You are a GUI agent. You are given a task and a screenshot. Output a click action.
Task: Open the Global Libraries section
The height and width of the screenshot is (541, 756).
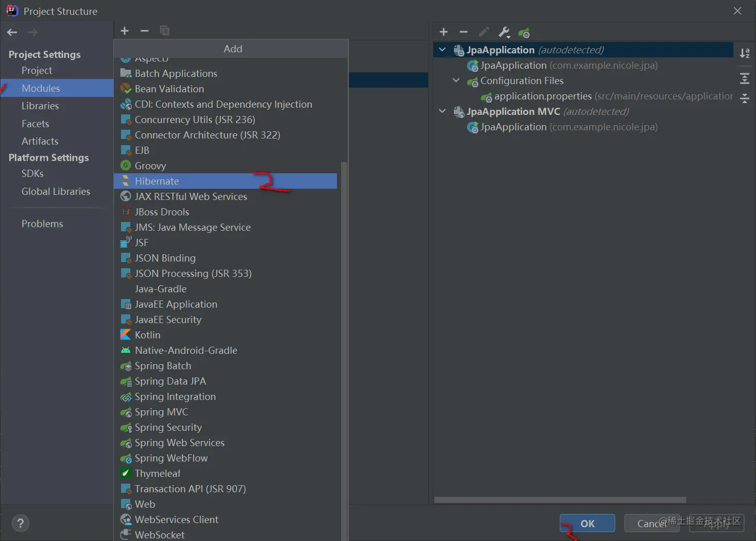(56, 191)
